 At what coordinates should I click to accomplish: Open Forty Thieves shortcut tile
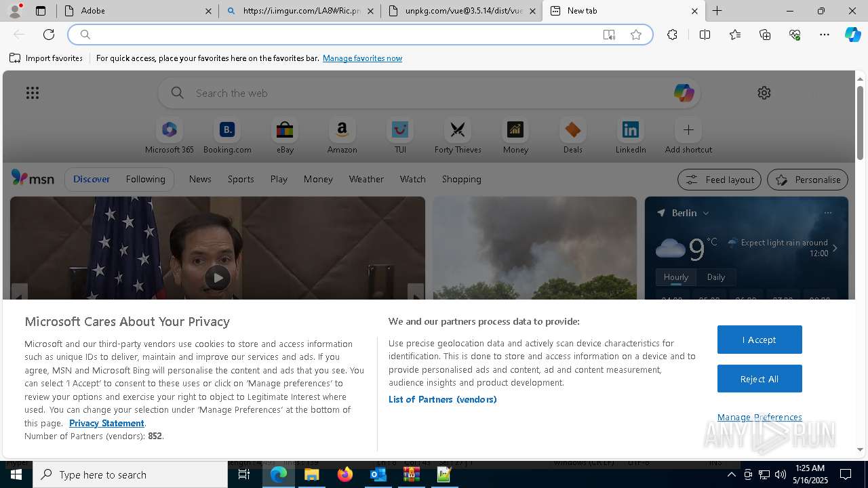pyautogui.click(x=458, y=136)
